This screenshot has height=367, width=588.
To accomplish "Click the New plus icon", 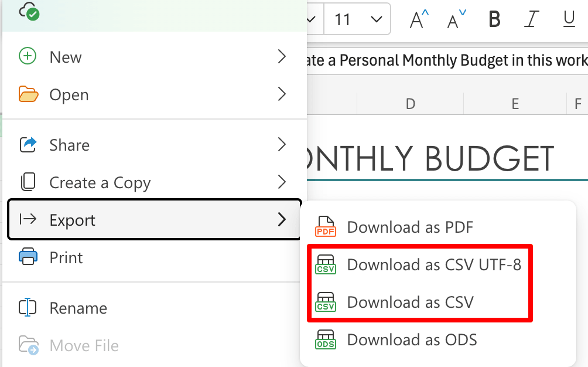I will point(26,56).
